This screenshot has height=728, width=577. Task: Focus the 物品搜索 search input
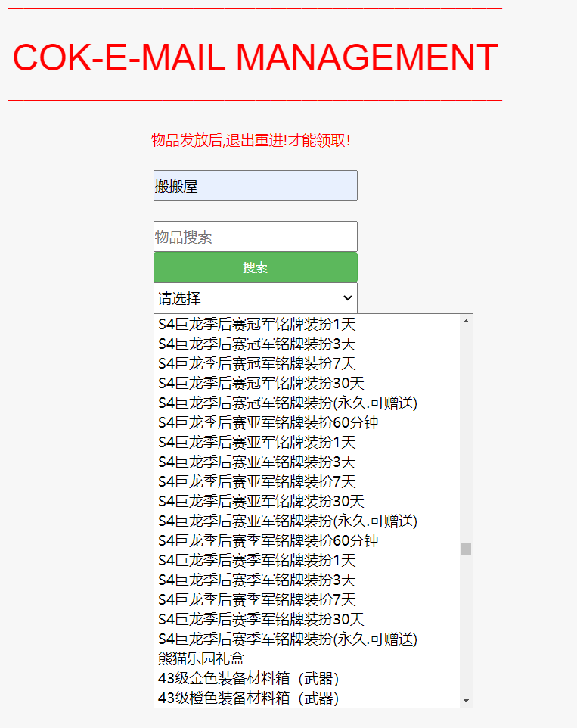(x=255, y=237)
